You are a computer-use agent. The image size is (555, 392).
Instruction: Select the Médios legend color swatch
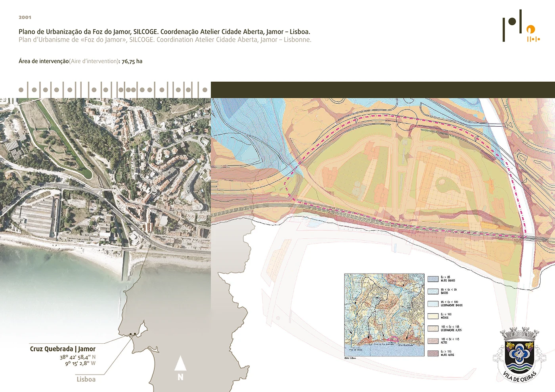click(433, 316)
